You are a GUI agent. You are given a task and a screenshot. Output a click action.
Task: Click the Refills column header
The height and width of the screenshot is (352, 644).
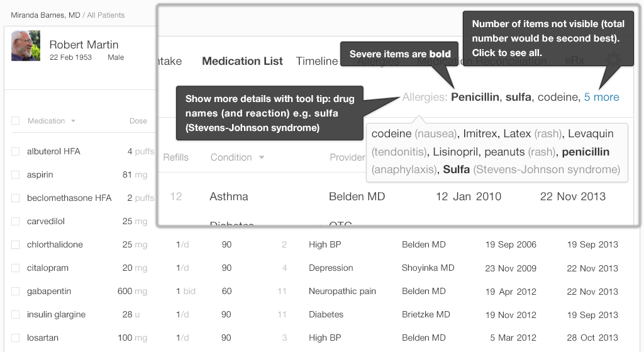175,157
